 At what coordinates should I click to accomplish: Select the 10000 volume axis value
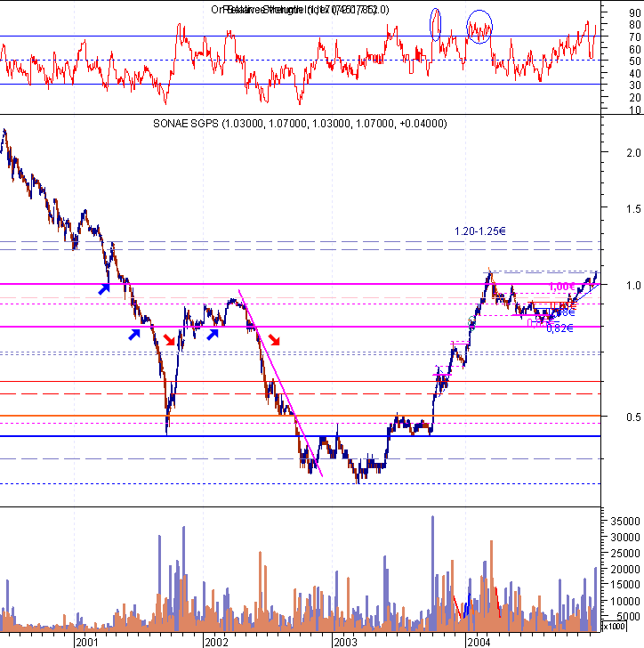[625, 601]
